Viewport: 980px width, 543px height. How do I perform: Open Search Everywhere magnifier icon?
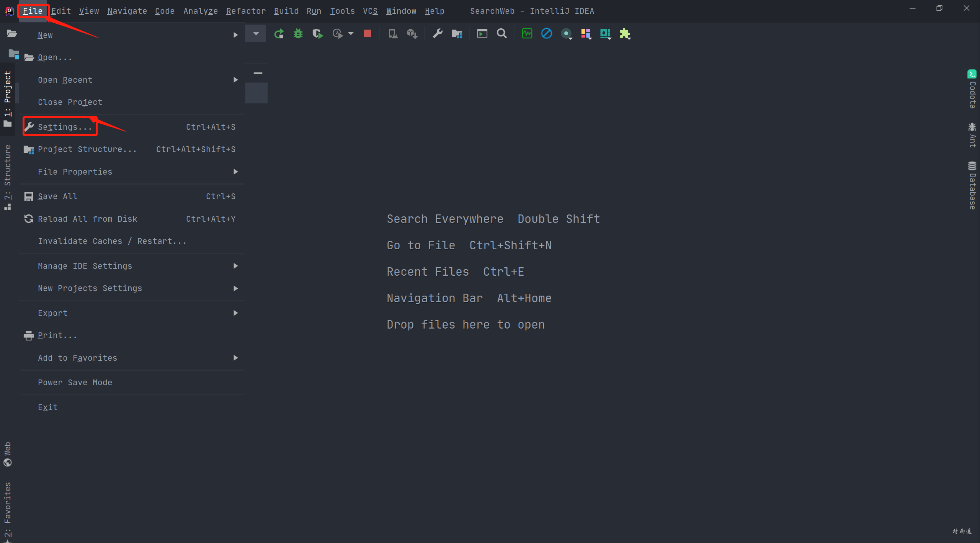pos(501,34)
